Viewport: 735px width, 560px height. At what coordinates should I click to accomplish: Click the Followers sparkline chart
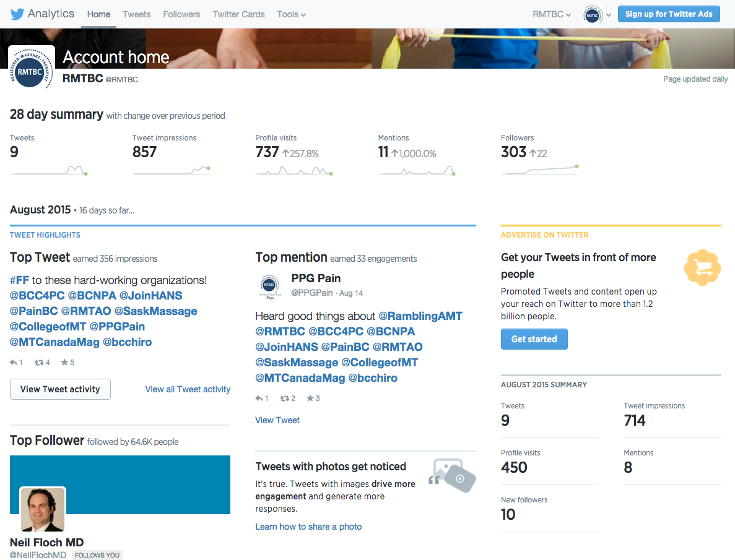(540, 170)
